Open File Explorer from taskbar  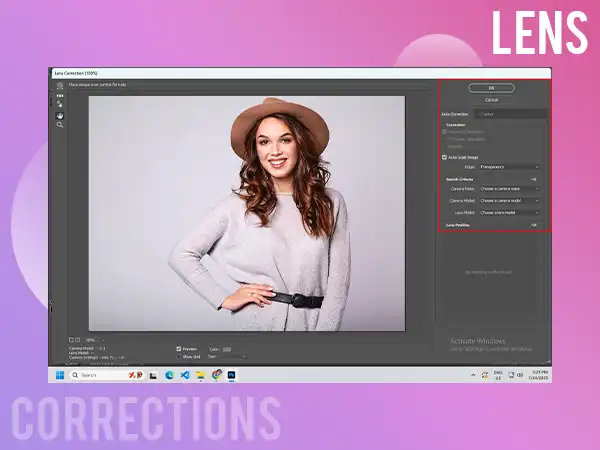point(201,375)
